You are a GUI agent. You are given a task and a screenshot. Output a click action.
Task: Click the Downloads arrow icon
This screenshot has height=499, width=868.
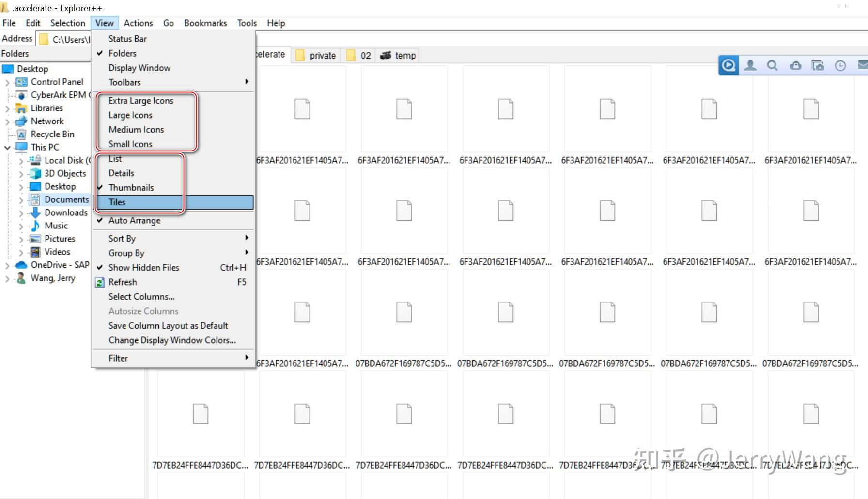coord(35,212)
